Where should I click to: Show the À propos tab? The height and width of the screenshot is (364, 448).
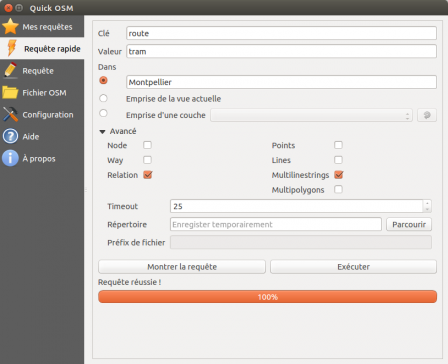[42, 158]
